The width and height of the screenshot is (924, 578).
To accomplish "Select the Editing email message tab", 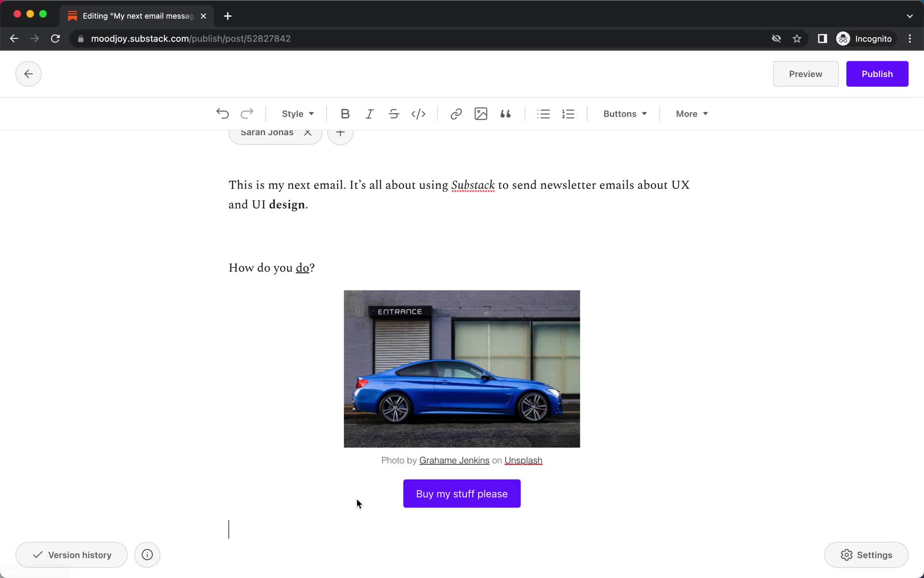I will [x=137, y=16].
